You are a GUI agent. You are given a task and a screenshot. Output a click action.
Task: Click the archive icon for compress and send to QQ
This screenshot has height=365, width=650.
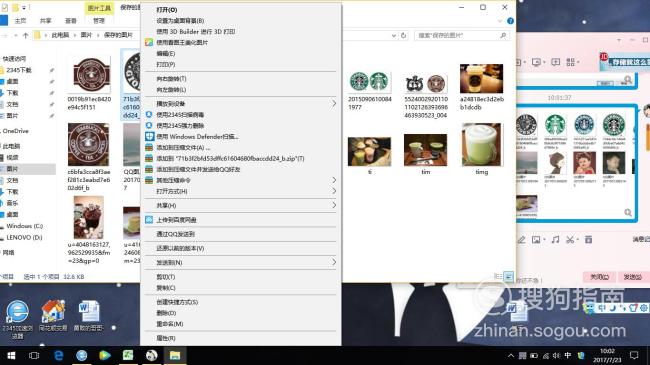tap(149, 169)
